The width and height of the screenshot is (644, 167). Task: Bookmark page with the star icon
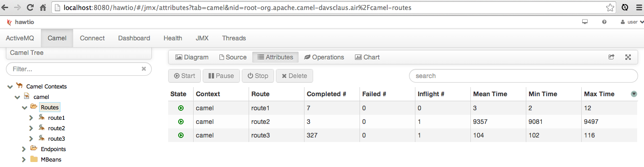coord(610,8)
